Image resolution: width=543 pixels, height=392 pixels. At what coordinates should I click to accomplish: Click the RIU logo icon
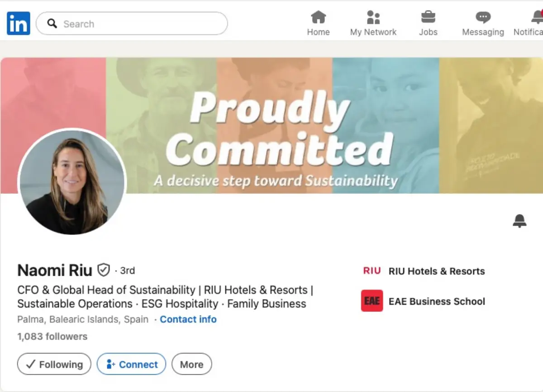point(372,271)
